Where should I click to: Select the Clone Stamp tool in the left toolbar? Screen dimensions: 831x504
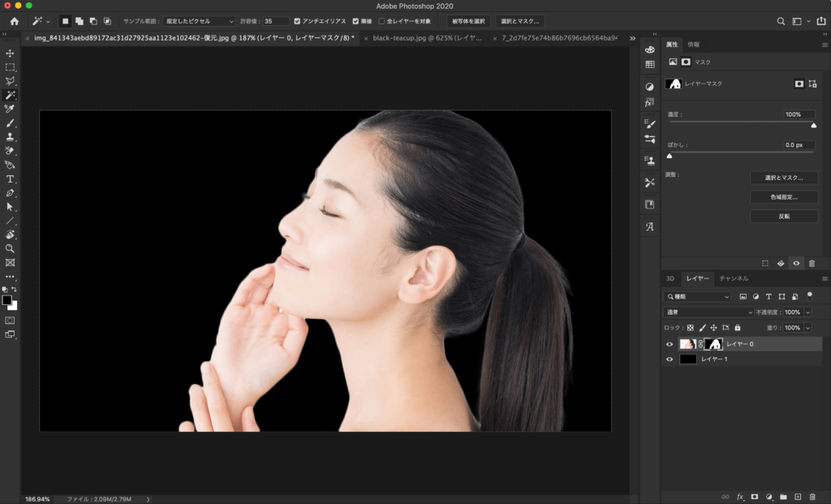[x=10, y=136]
